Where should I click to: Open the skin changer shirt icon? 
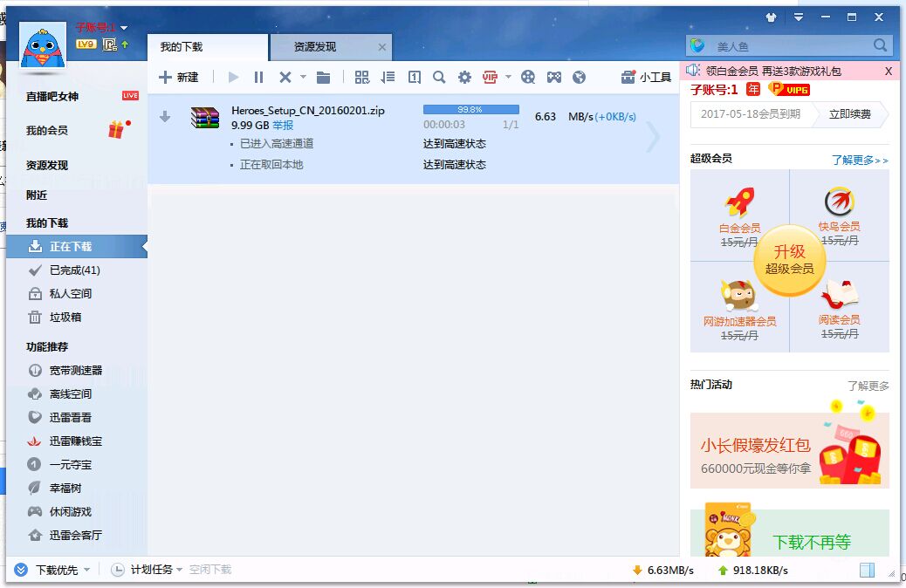click(771, 17)
